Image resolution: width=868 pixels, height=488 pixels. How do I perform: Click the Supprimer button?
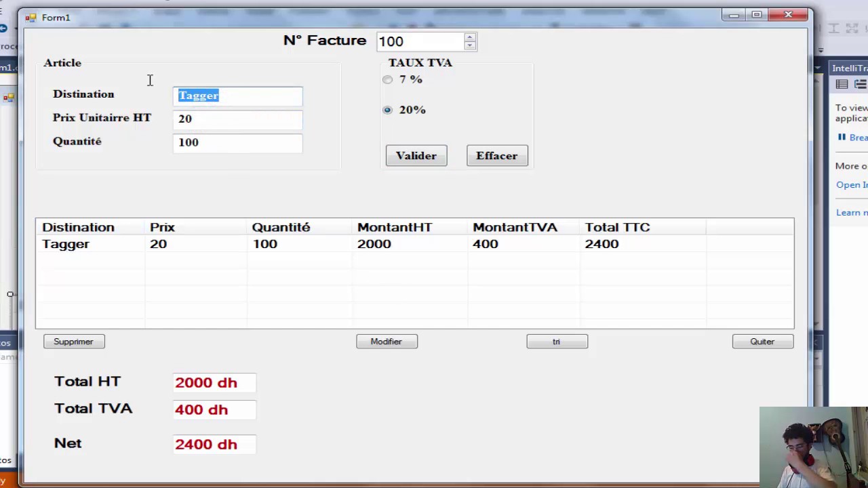click(74, 342)
